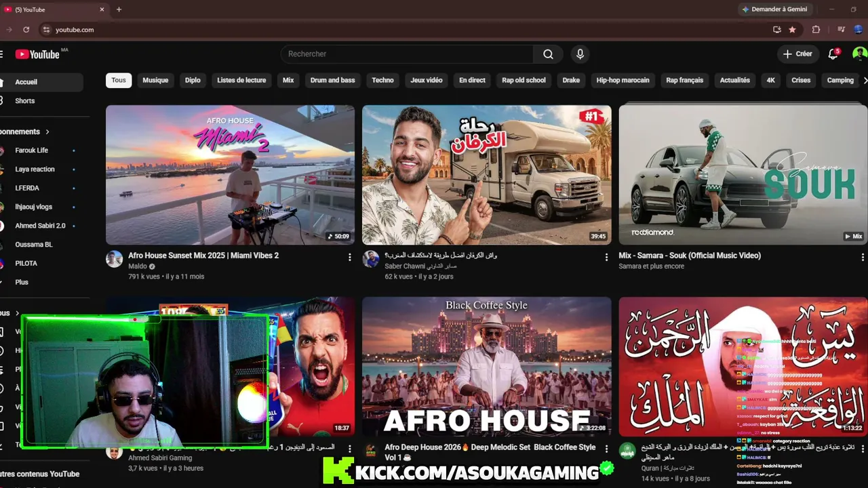Play the Afro House Miami 2 thumbnail
The height and width of the screenshot is (488, 868).
point(230,175)
